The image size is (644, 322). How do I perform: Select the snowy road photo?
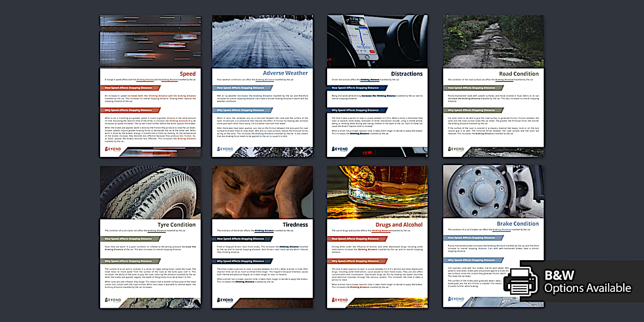[x=262, y=40]
